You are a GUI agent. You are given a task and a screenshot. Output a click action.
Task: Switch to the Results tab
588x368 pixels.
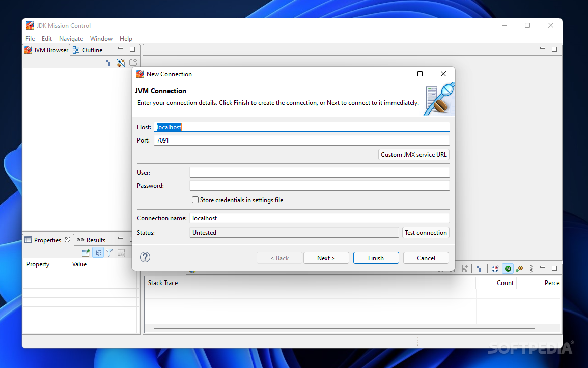pyautogui.click(x=91, y=240)
